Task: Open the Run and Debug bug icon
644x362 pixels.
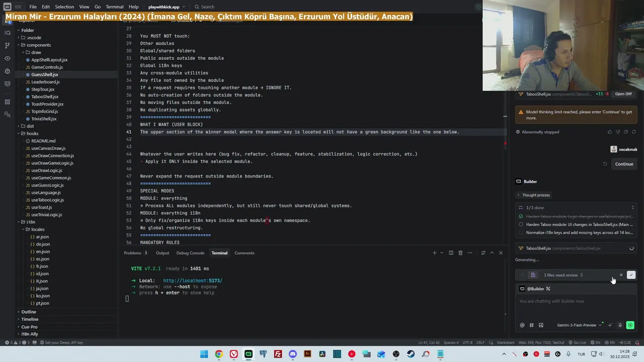Action: (x=7, y=71)
